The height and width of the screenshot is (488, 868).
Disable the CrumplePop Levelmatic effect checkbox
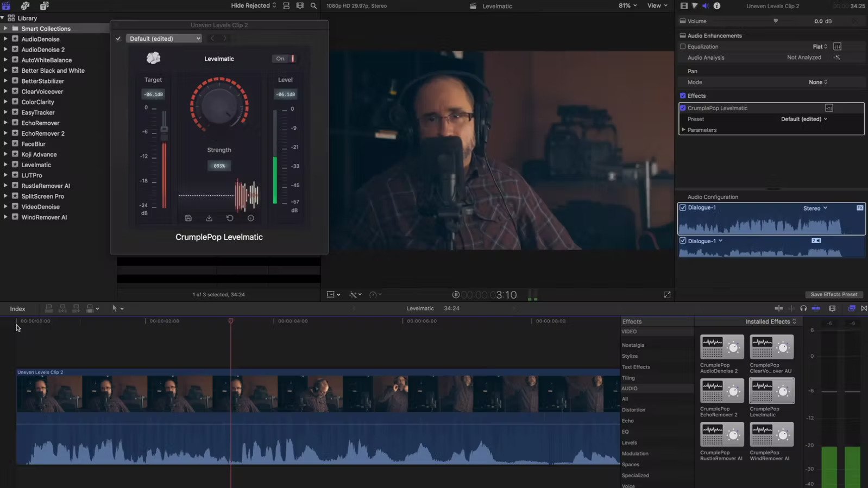pyautogui.click(x=683, y=108)
